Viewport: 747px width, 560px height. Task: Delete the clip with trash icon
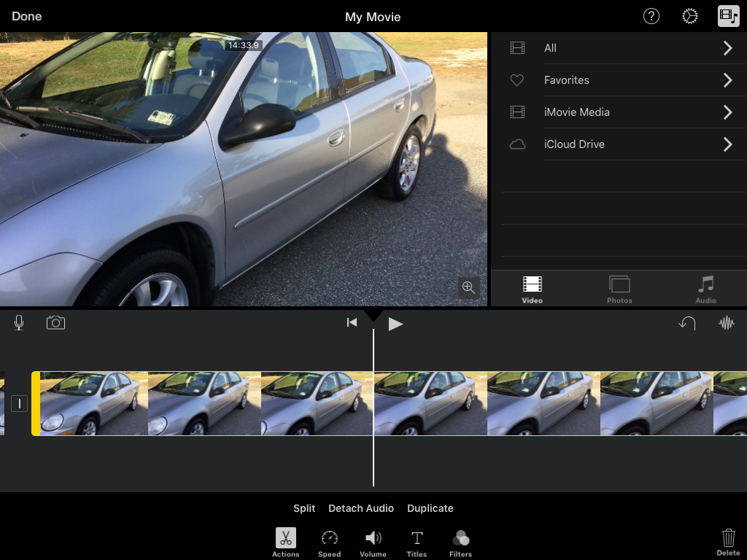(x=728, y=541)
